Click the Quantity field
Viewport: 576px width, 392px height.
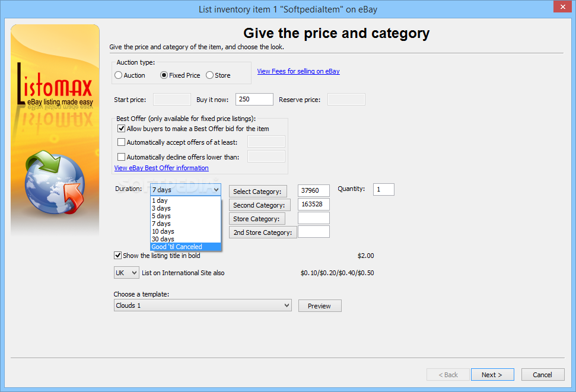(x=384, y=189)
